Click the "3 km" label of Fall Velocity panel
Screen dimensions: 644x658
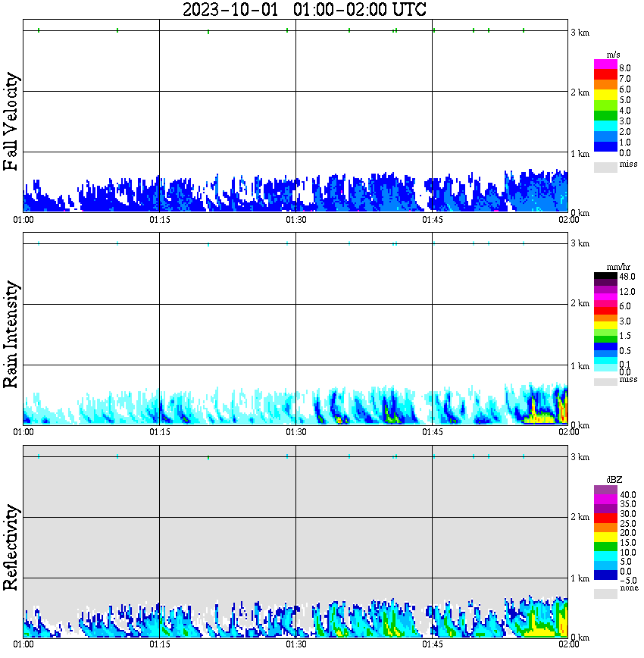(x=580, y=33)
